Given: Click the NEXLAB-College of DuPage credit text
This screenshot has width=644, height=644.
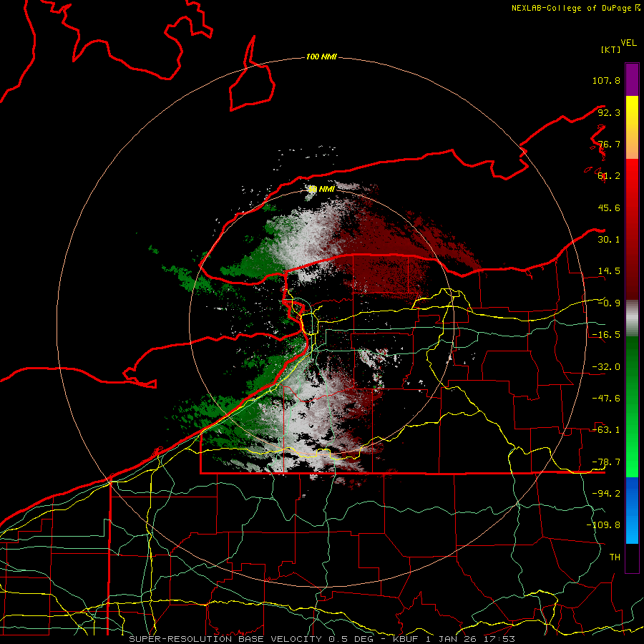Looking at the screenshot, I should pyautogui.click(x=575, y=8).
